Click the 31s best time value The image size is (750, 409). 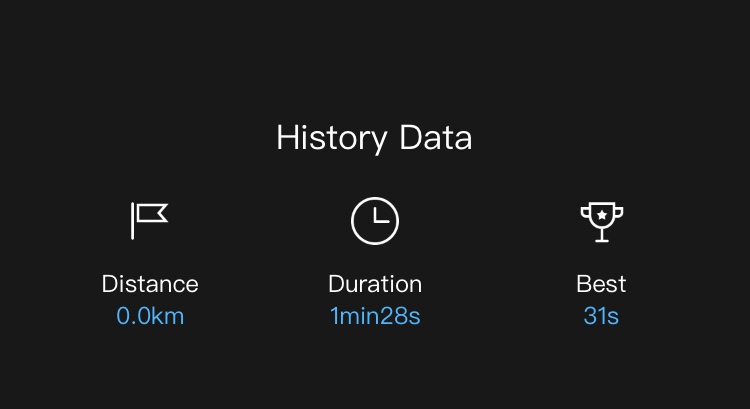(601, 316)
